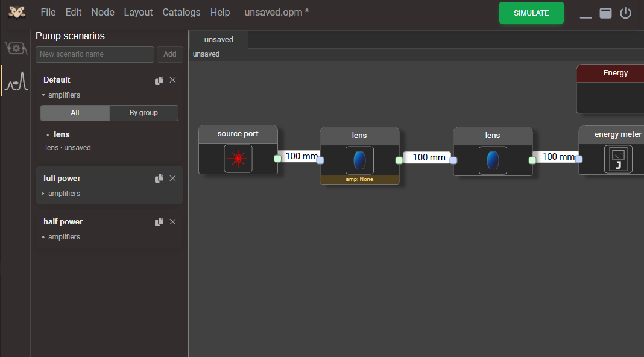Viewport: 644px width, 357px height.
Task: Open the Node menu
Action: click(x=103, y=12)
